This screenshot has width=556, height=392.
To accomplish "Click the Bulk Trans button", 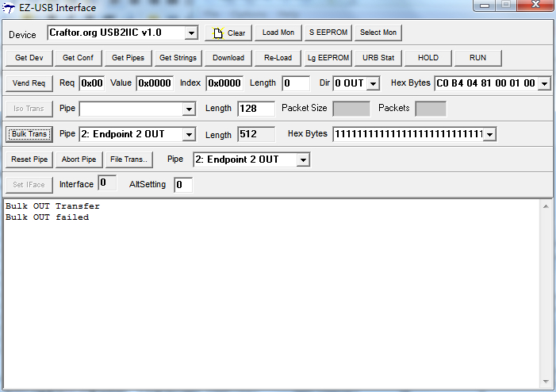I will (x=29, y=134).
